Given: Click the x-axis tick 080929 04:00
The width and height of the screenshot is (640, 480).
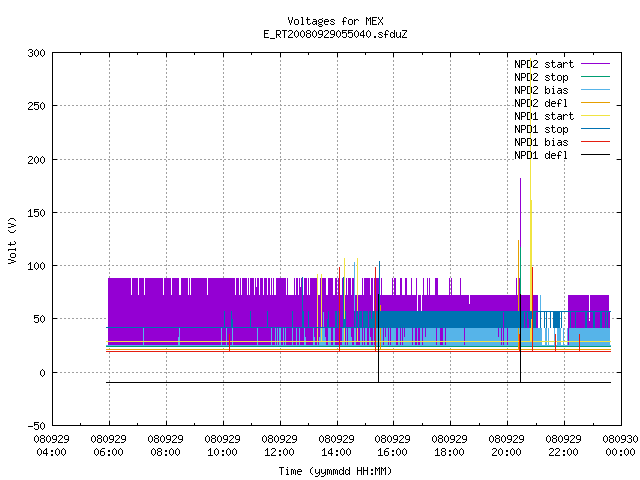Looking at the screenshot, I should coord(51,446).
